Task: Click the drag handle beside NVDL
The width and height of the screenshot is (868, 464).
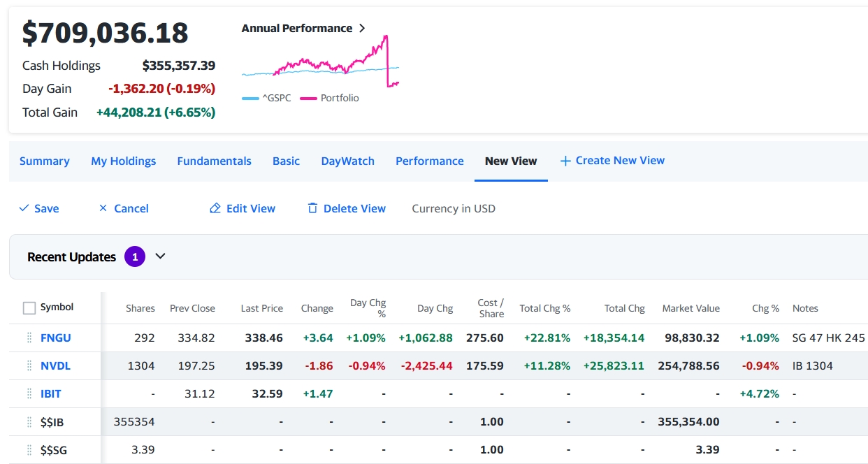Action: point(29,365)
